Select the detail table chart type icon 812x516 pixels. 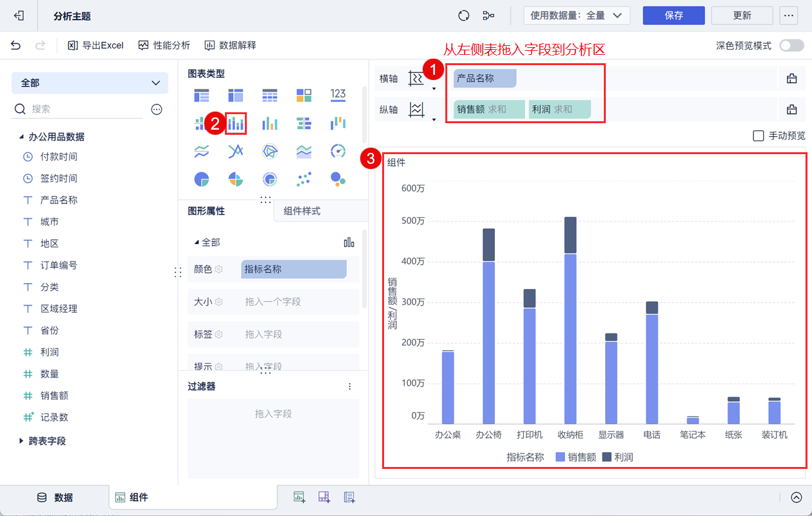(270, 95)
